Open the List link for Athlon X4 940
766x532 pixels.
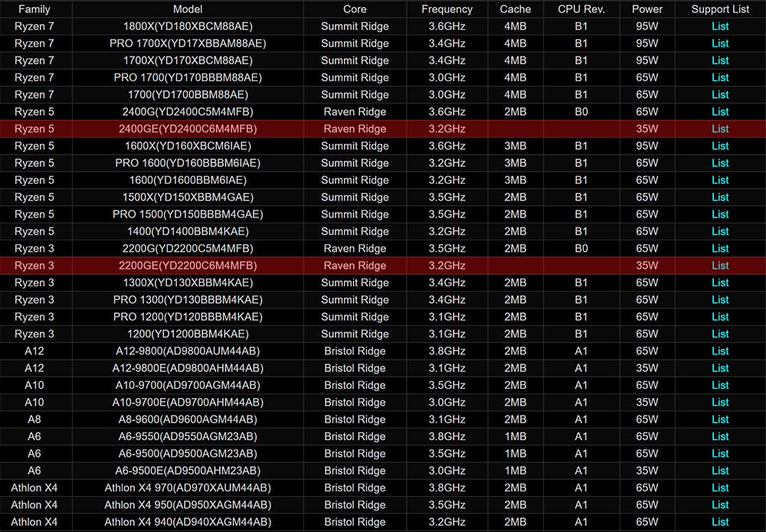pos(720,522)
